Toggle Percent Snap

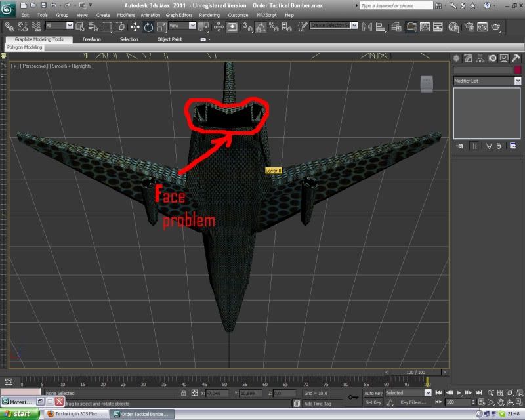tap(274, 27)
